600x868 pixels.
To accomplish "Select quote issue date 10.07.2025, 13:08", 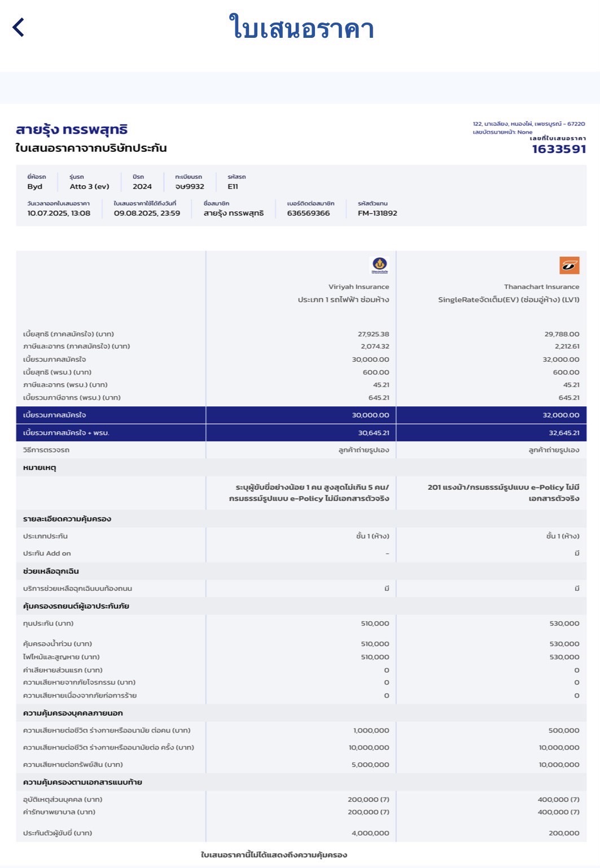I will click(59, 213).
